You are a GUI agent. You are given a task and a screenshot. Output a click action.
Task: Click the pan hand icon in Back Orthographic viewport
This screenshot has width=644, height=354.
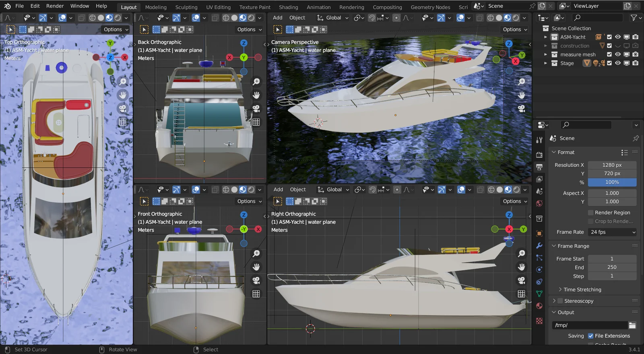[256, 95]
